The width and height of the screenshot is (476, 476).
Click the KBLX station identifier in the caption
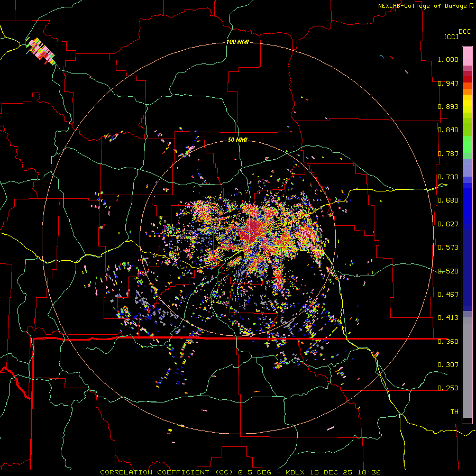tap(295, 472)
